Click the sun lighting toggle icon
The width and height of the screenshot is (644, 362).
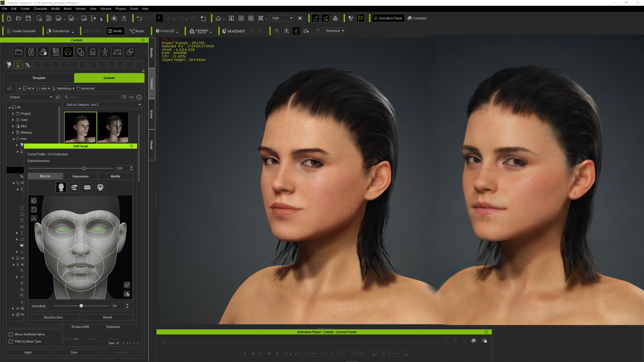pyautogui.click(x=300, y=18)
